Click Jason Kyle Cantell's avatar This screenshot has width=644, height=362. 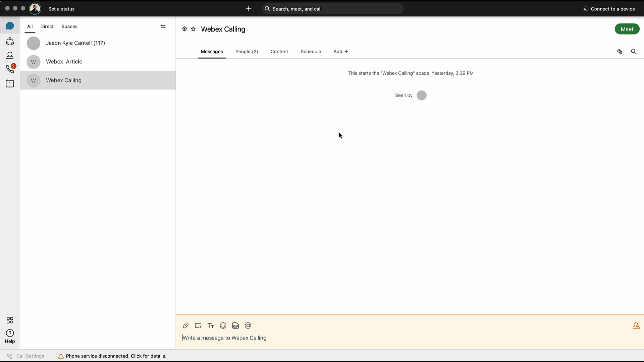click(34, 43)
